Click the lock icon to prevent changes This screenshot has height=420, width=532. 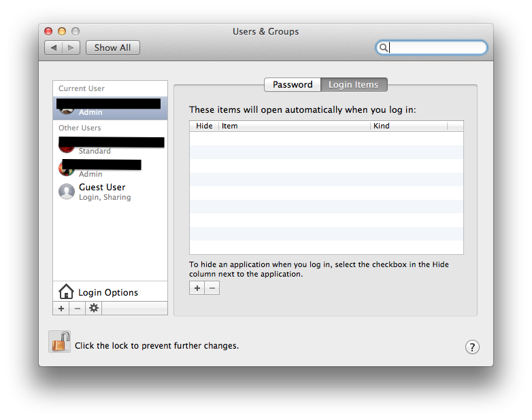pyautogui.click(x=60, y=342)
